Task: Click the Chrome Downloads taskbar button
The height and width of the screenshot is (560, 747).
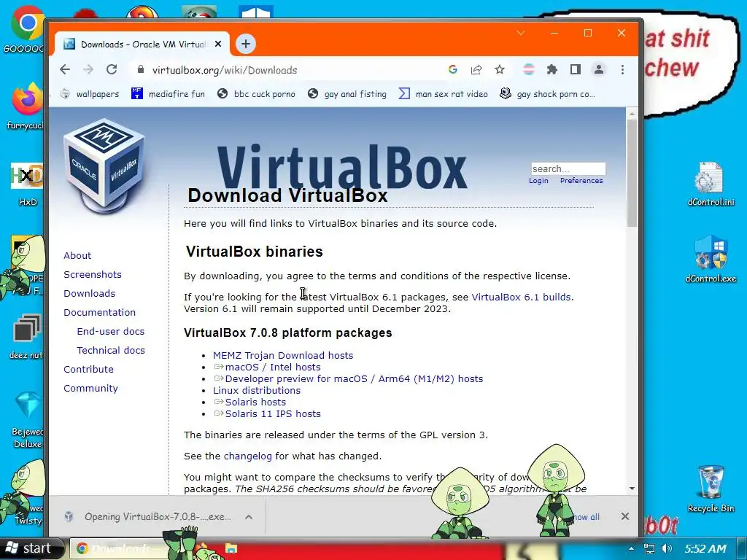Action: (x=119, y=548)
